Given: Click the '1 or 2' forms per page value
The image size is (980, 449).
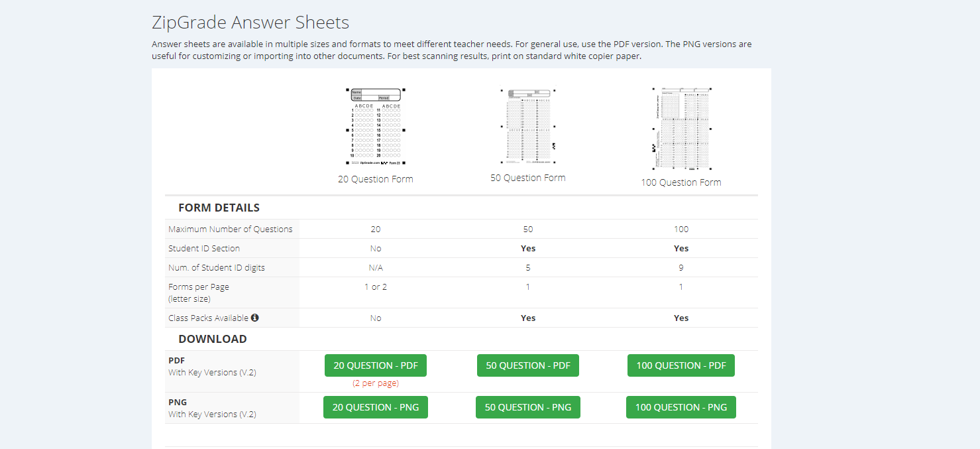Looking at the screenshot, I should pos(376,287).
